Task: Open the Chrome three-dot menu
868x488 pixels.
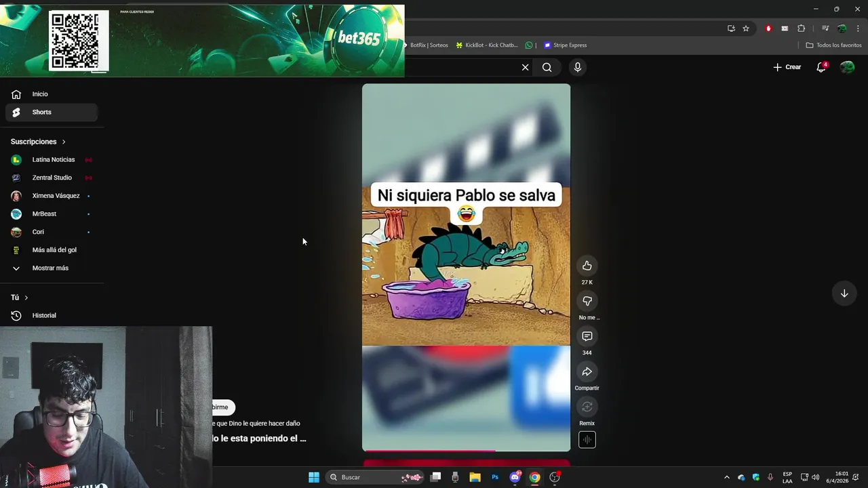Action: [x=858, y=28]
